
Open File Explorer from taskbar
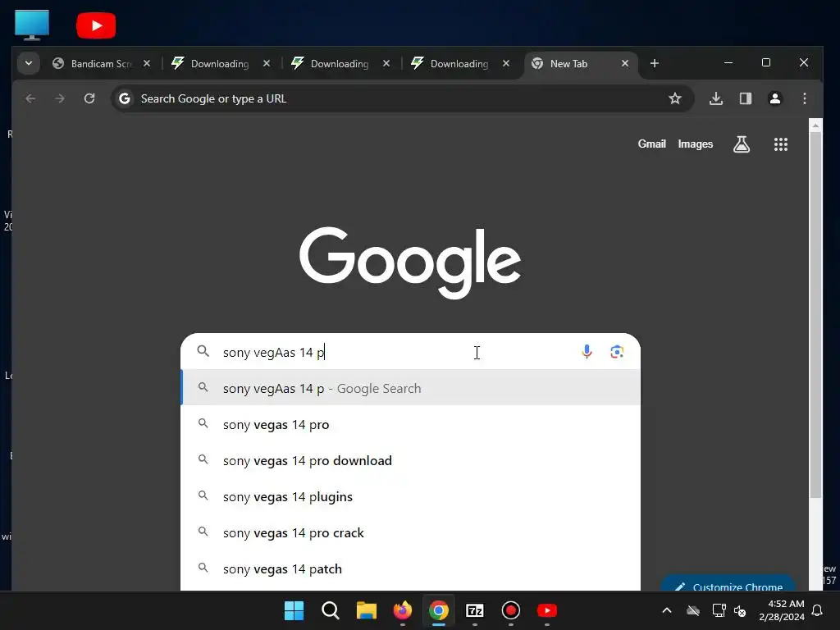pyautogui.click(x=367, y=610)
